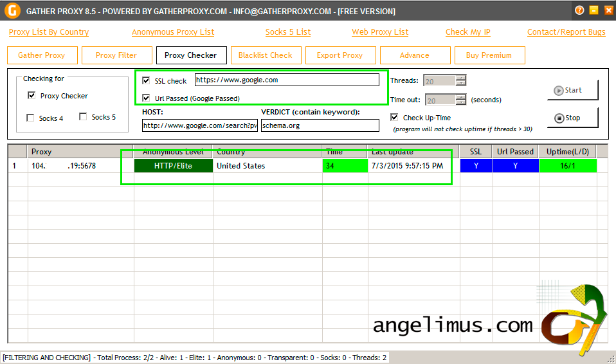
Task: Enable the Socks 4 checkbox
Action: pyautogui.click(x=30, y=118)
